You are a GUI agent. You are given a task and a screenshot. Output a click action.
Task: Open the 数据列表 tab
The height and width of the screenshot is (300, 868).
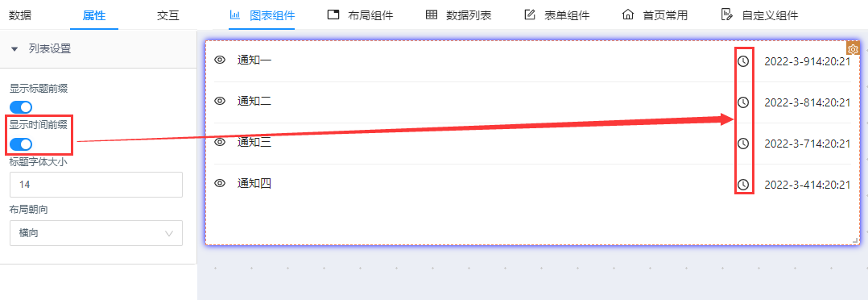[459, 15]
